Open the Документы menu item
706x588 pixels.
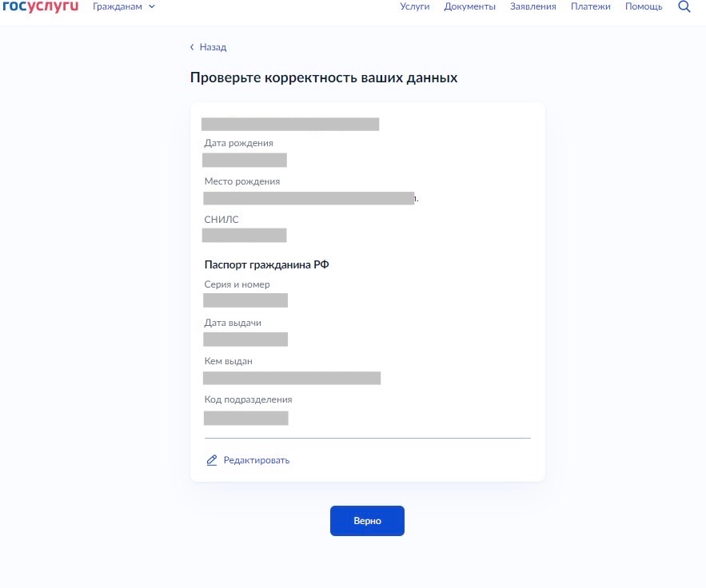click(469, 6)
